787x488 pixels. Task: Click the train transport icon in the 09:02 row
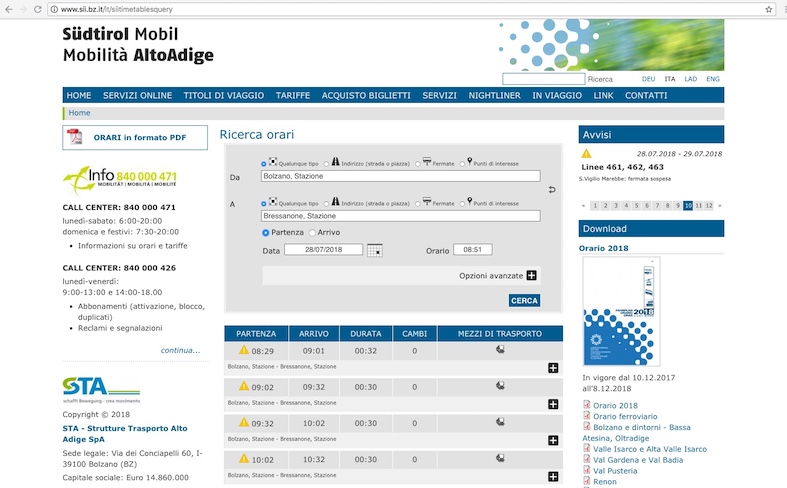tap(500, 387)
